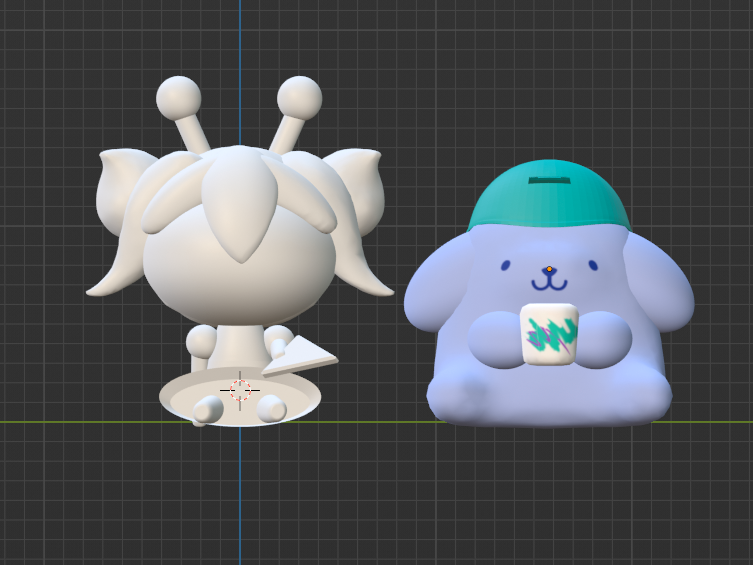Image resolution: width=753 pixels, height=565 pixels.
Task: Select the white cup with teal scribble
Action: (x=549, y=334)
